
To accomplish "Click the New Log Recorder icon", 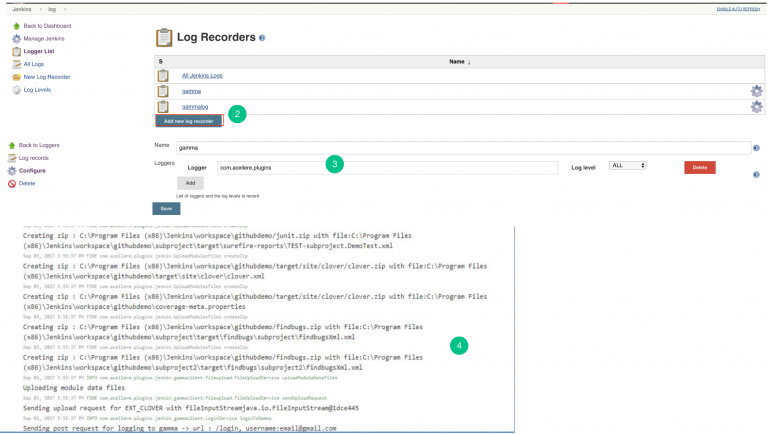I will pyautogui.click(x=16, y=77).
